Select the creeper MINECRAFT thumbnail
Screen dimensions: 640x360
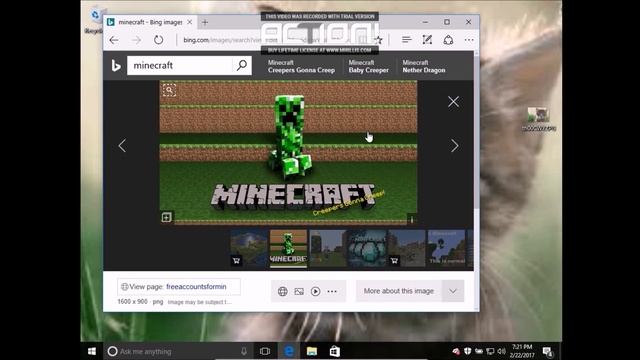pos(288,248)
